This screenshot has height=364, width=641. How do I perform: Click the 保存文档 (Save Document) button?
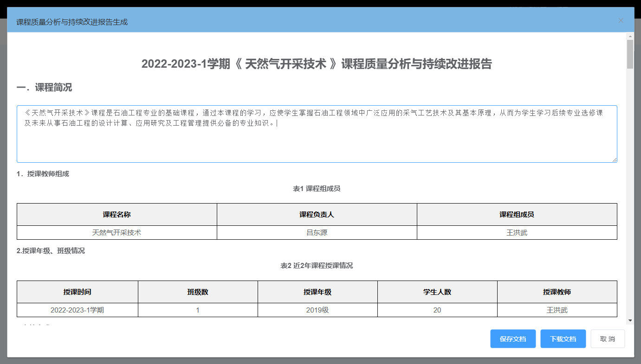coord(512,338)
